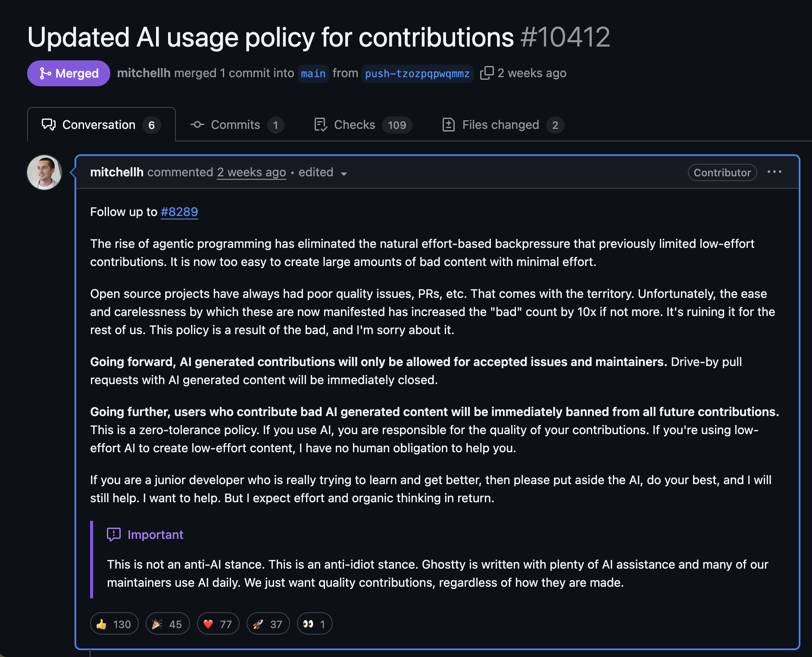
Task: Click the Contributor badge
Action: (722, 172)
